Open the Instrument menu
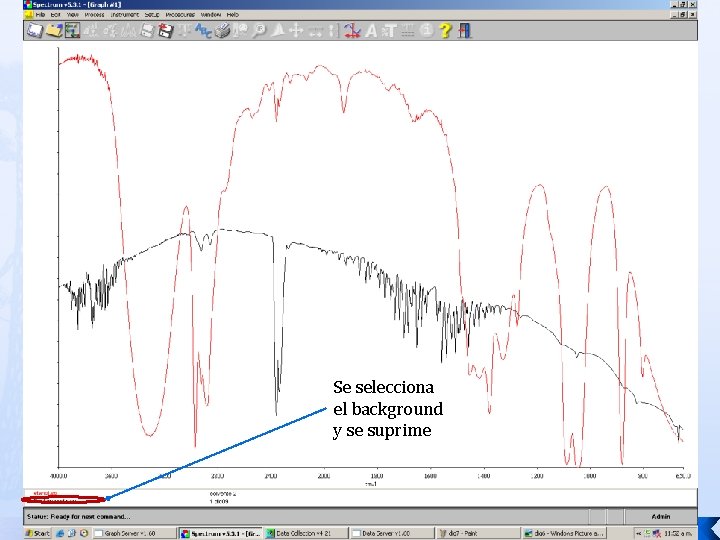Viewport: 720px width, 540px height. (x=124, y=15)
